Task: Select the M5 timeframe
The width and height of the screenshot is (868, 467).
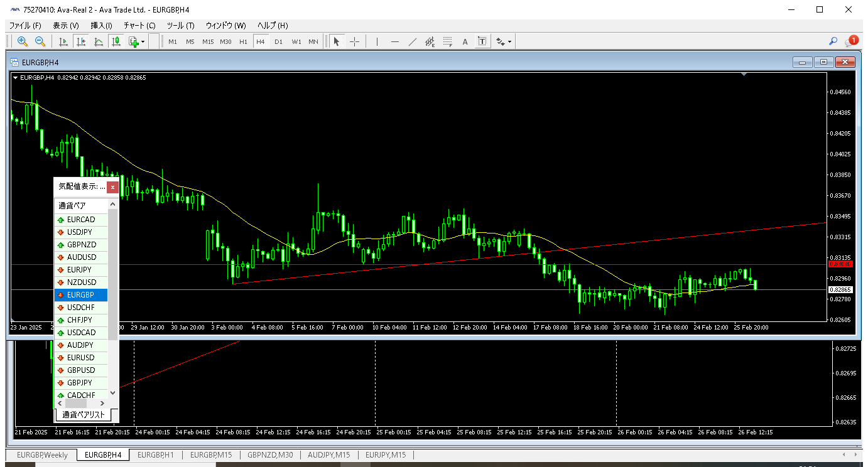Action: tap(190, 42)
